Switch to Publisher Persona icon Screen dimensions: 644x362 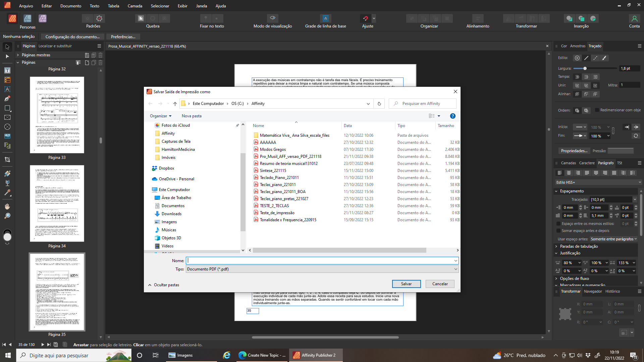12,18
